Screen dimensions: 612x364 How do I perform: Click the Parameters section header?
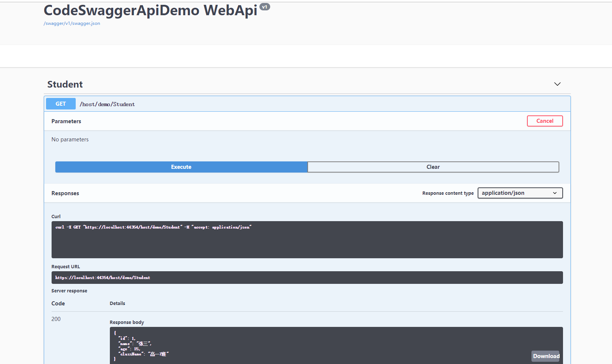(x=66, y=121)
